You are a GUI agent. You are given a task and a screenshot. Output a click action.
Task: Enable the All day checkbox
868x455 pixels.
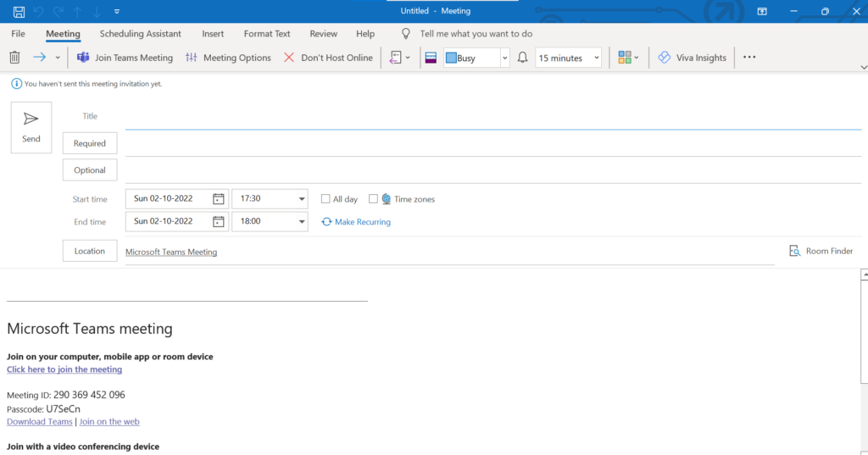click(325, 199)
